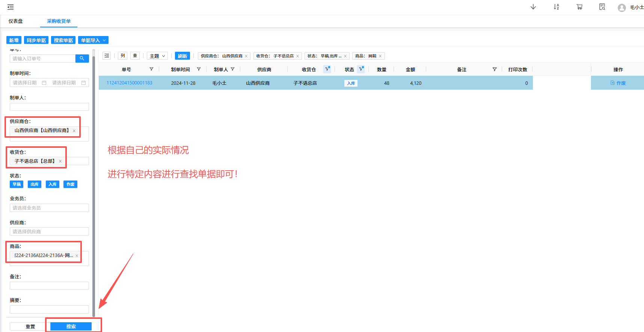
Task: Click the magnifier button beside order number field
Action: coord(82,59)
